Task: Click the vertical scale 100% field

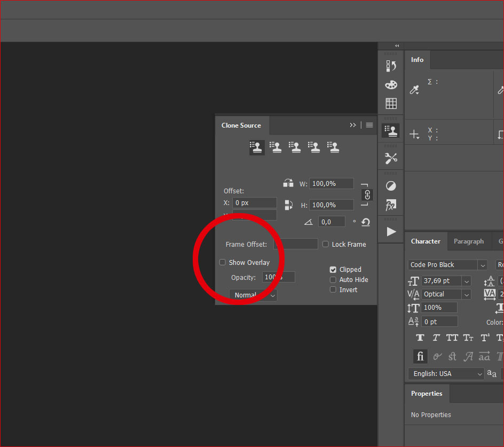Action: pos(439,308)
